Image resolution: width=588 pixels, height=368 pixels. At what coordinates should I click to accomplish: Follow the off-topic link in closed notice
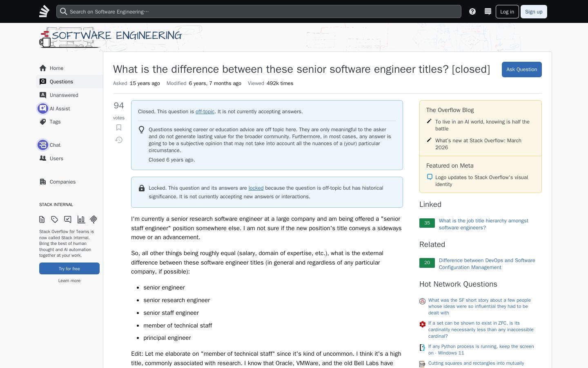click(205, 112)
